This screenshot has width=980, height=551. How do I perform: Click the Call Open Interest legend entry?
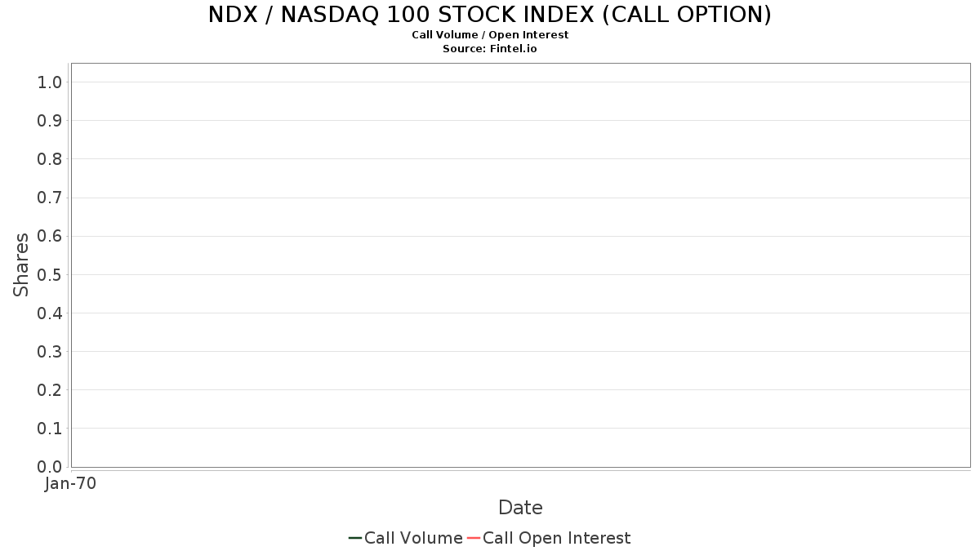click(549, 538)
